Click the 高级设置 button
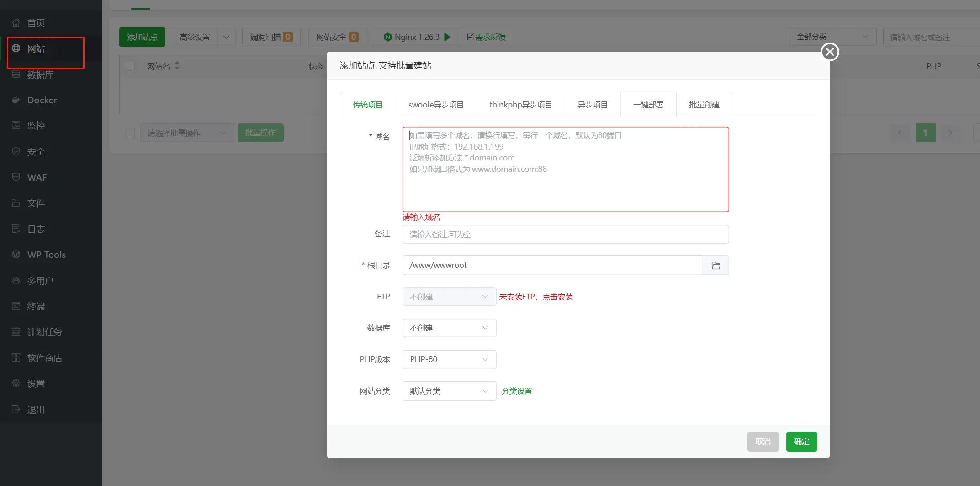The image size is (980, 486). pos(195,37)
